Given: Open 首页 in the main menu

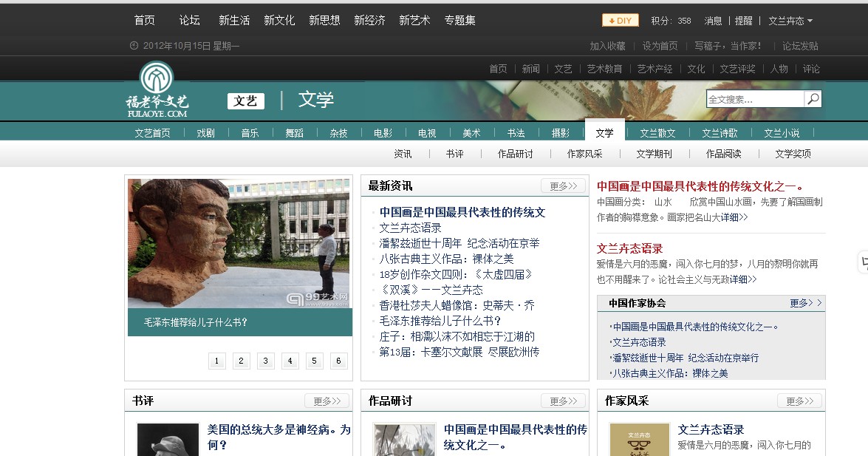Looking at the screenshot, I should [x=145, y=21].
